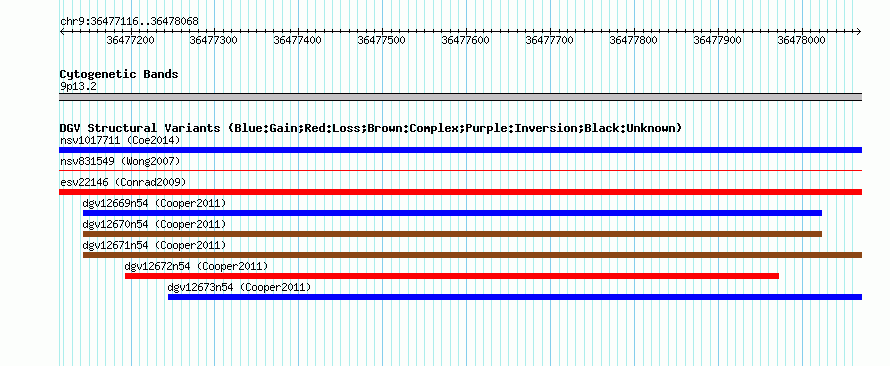890x366 pixels.
Task: Select the red esv22146 loss bar
Action: [x=460, y=192]
